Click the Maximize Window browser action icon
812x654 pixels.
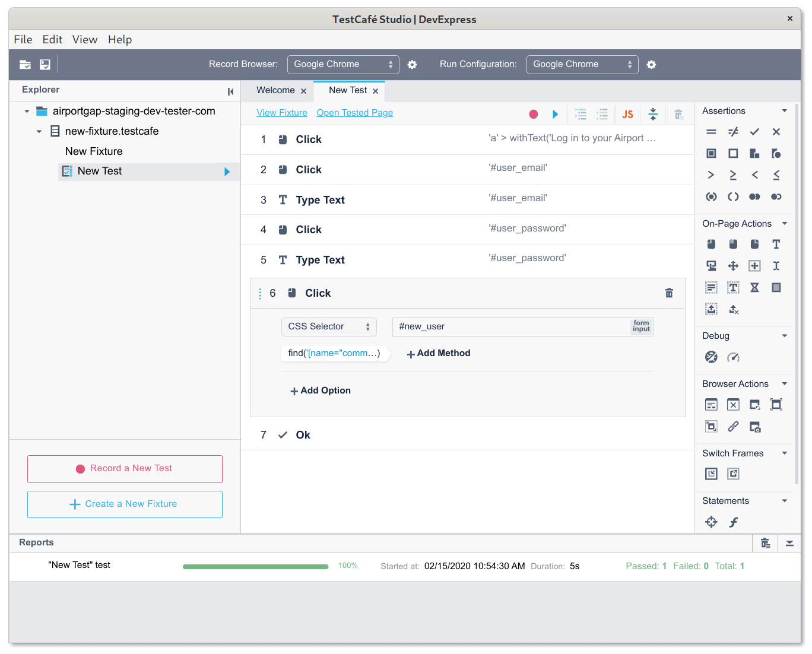(x=776, y=405)
